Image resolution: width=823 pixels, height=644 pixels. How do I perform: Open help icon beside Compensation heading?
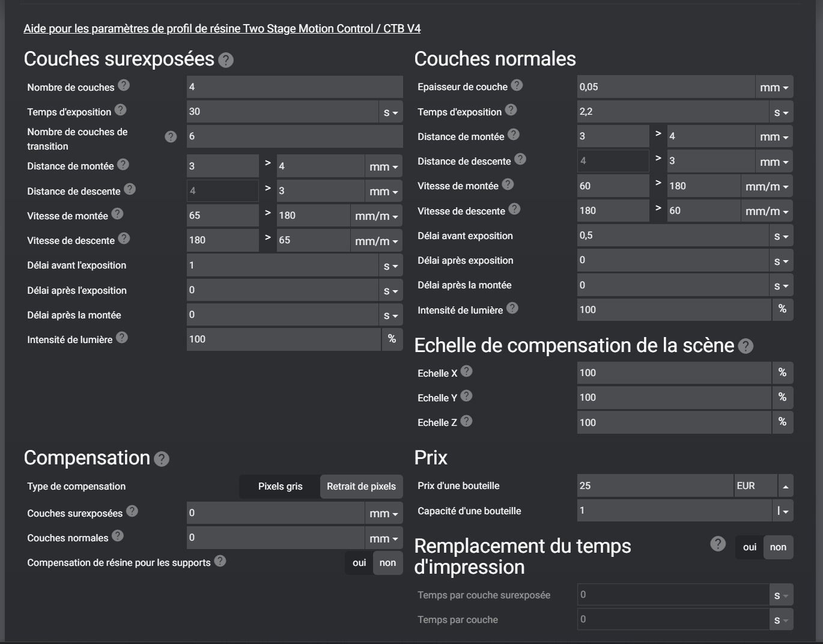(x=162, y=460)
